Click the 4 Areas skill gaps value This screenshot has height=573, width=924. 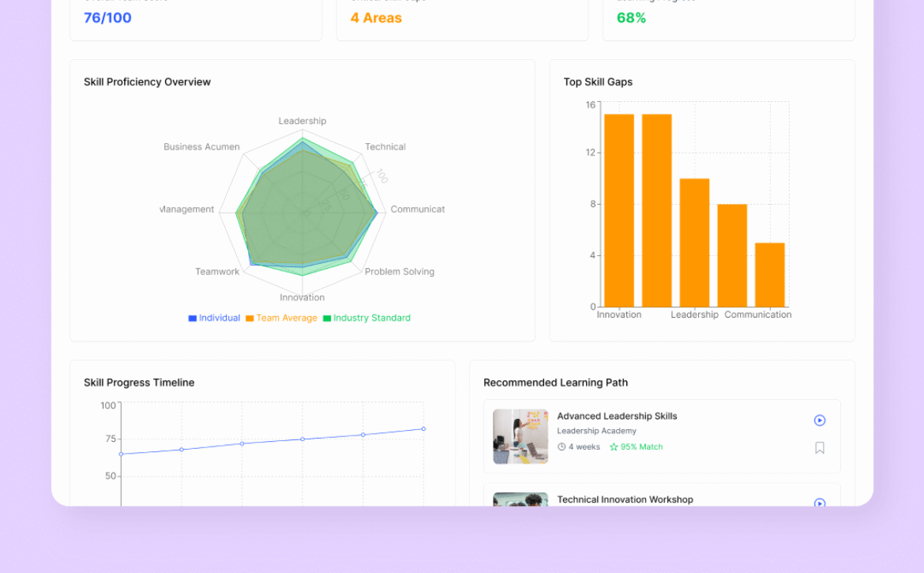coord(376,18)
